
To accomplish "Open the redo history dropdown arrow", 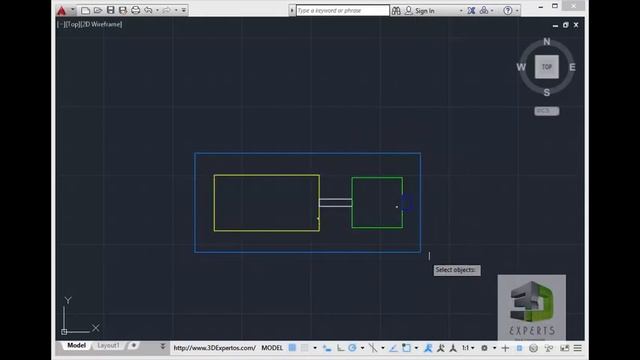I will 176,10.
